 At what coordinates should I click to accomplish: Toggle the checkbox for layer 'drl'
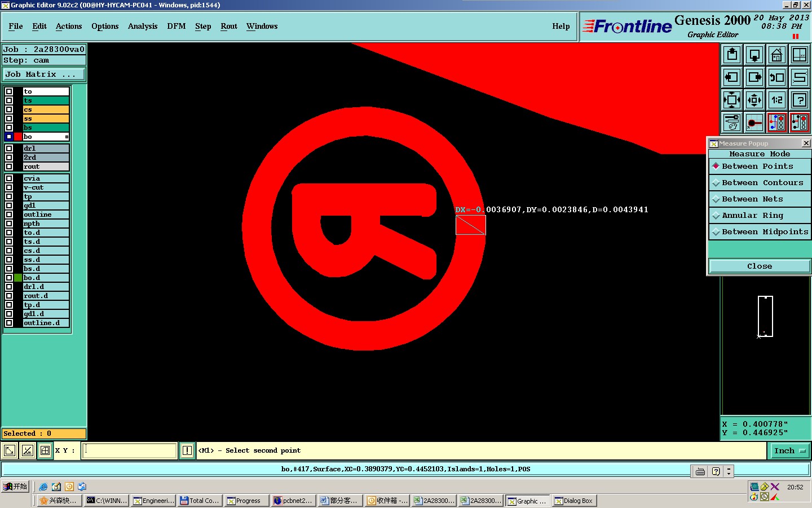pos(9,148)
